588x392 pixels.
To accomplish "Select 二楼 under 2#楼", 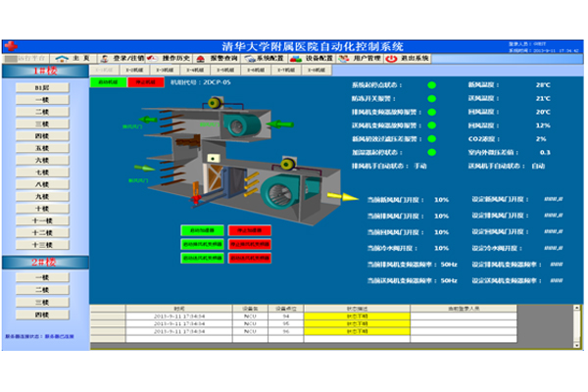I will (42, 290).
